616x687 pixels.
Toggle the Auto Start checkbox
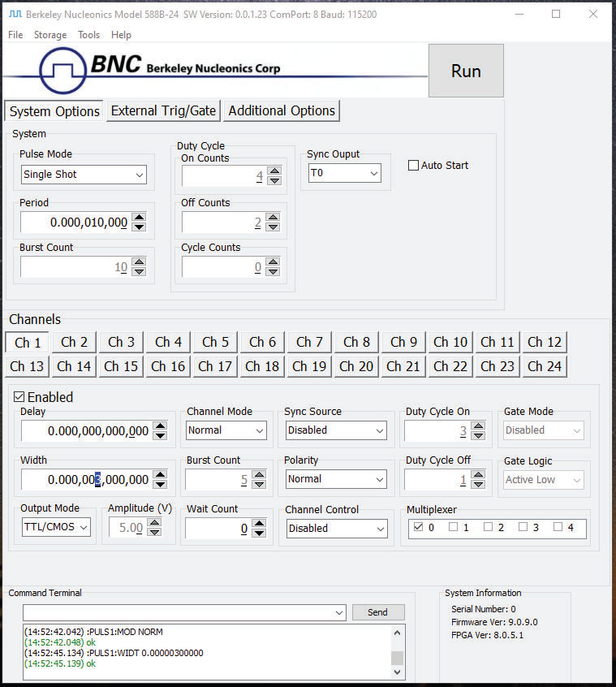(x=413, y=165)
